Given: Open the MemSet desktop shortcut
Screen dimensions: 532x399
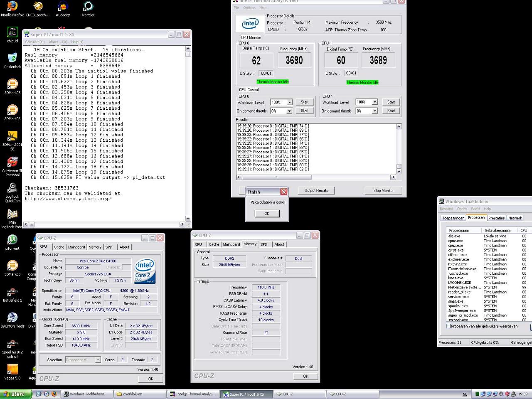Looking at the screenshot, I should pyautogui.click(x=88, y=9).
